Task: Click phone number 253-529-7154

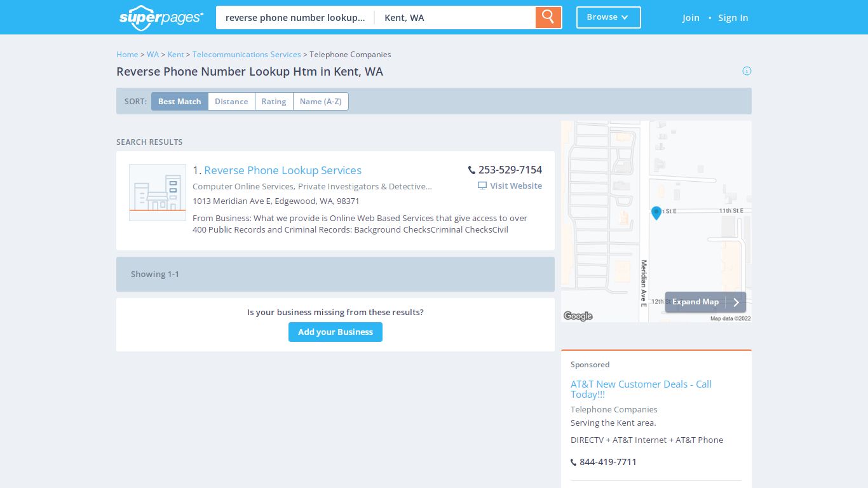Action: 510,170
